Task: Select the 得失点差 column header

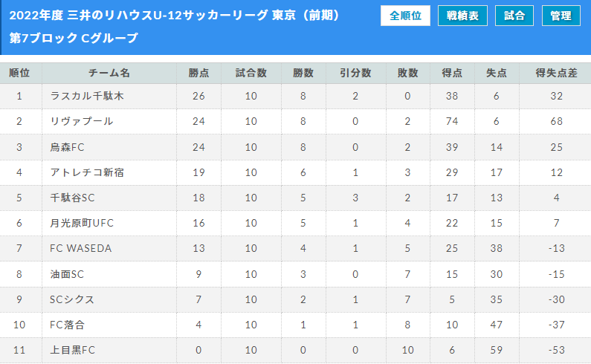Action: (556, 73)
